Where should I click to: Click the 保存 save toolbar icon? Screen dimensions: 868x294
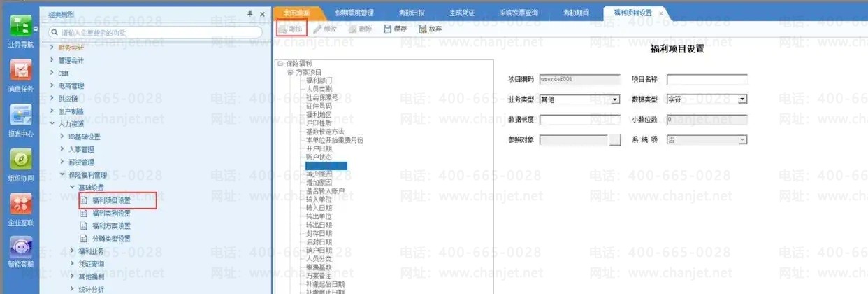(396, 29)
